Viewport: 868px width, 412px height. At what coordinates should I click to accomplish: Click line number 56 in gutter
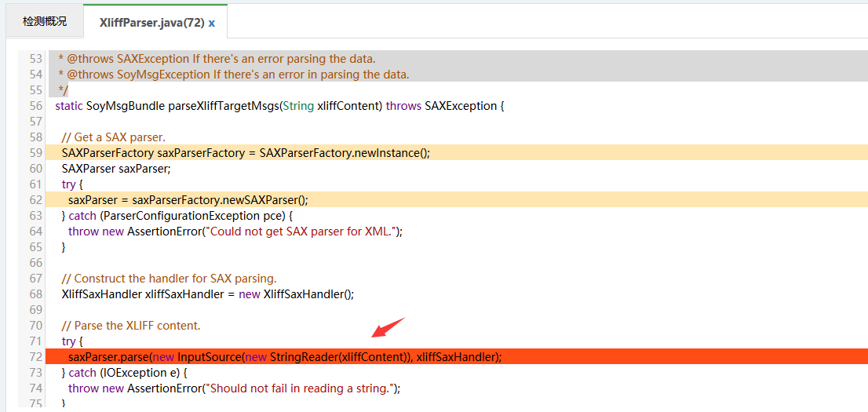pyautogui.click(x=36, y=105)
